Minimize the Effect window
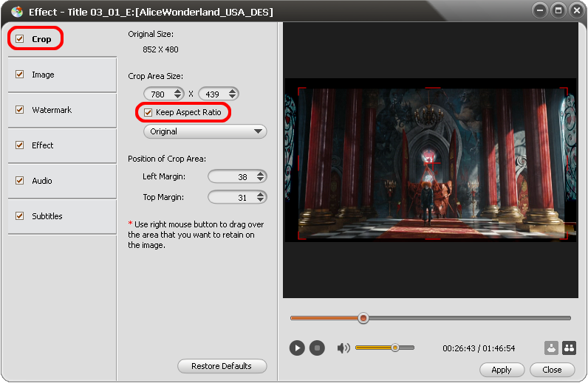 (x=540, y=10)
